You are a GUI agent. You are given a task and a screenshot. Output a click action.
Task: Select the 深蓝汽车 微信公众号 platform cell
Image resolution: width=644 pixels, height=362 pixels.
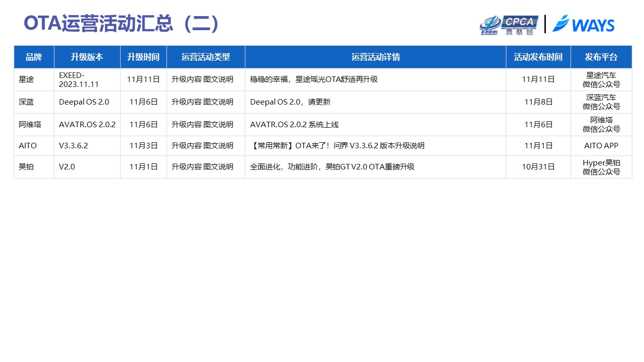[x=601, y=102]
